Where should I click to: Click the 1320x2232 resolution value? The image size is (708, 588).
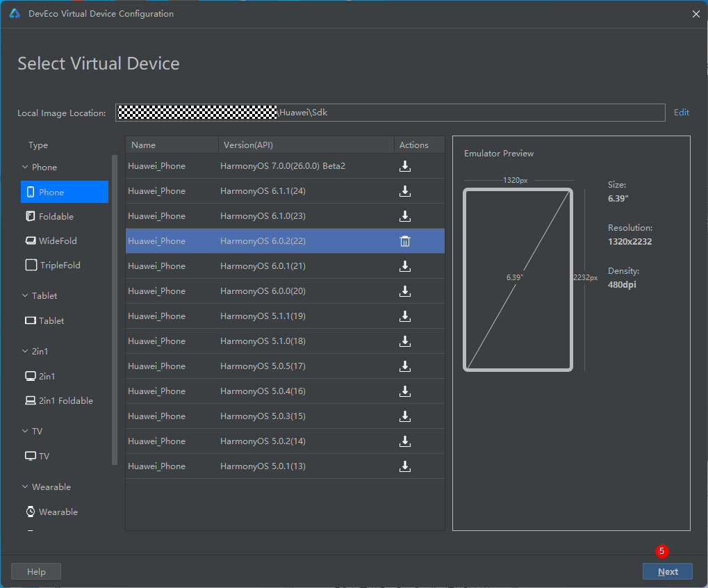click(x=630, y=242)
